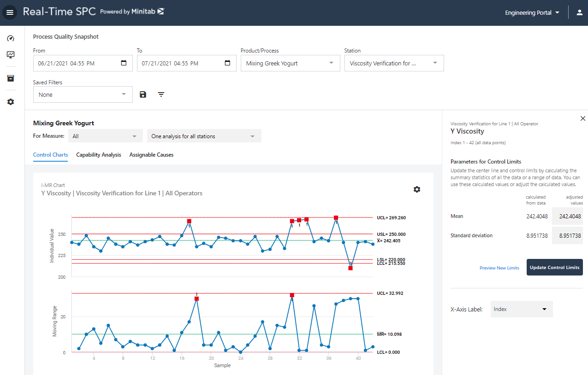The image size is (588, 375).
Task: Open the chart monitor sidebar icon
Action: tap(11, 55)
